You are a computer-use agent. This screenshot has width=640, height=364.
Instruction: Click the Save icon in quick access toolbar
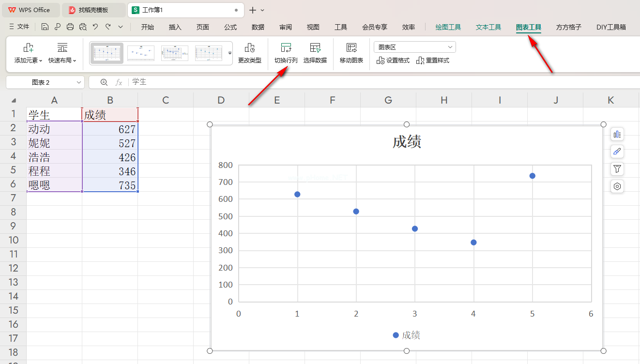[45, 27]
